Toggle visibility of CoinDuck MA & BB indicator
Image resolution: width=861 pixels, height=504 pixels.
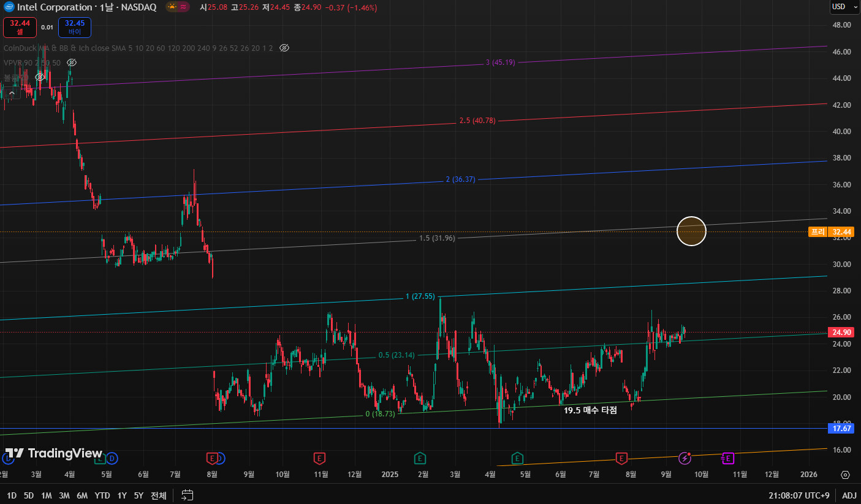pyautogui.click(x=284, y=48)
